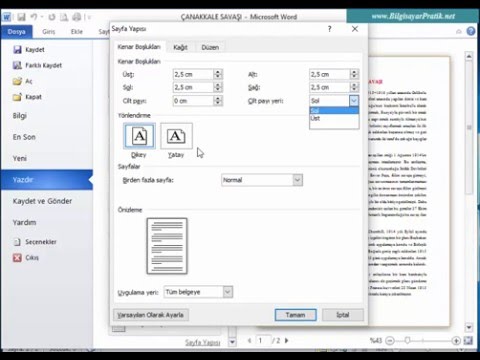Click the preview scrollbar up arrow

coord(469,56)
